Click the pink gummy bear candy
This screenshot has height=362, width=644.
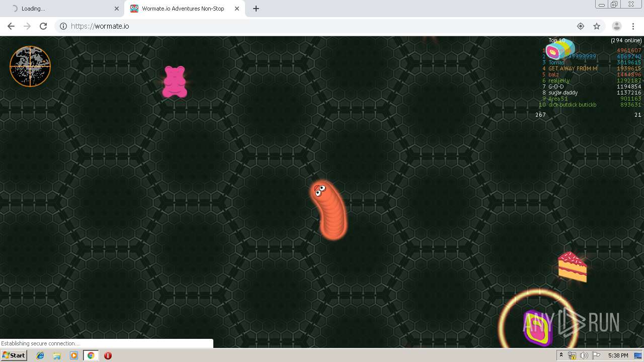175,82
